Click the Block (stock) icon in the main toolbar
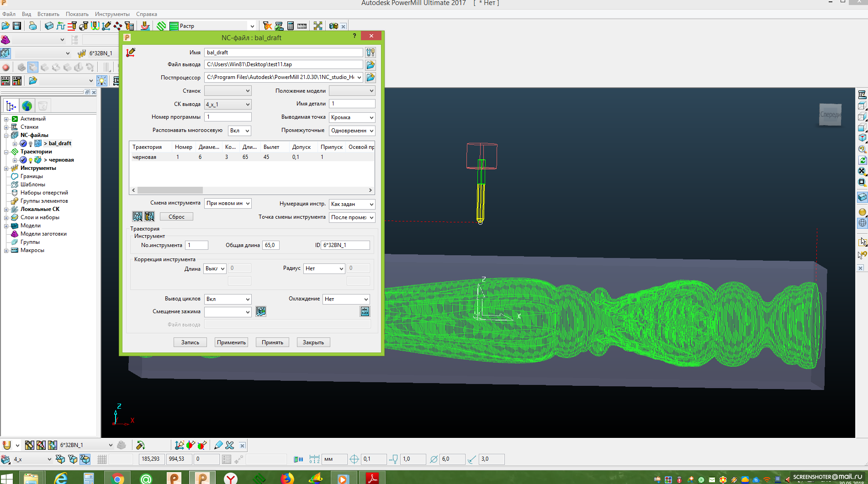868x484 pixels. [49, 26]
